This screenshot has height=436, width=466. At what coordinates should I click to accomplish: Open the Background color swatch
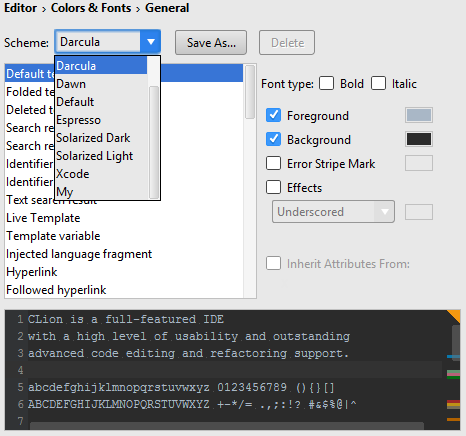click(x=419, y=139)
